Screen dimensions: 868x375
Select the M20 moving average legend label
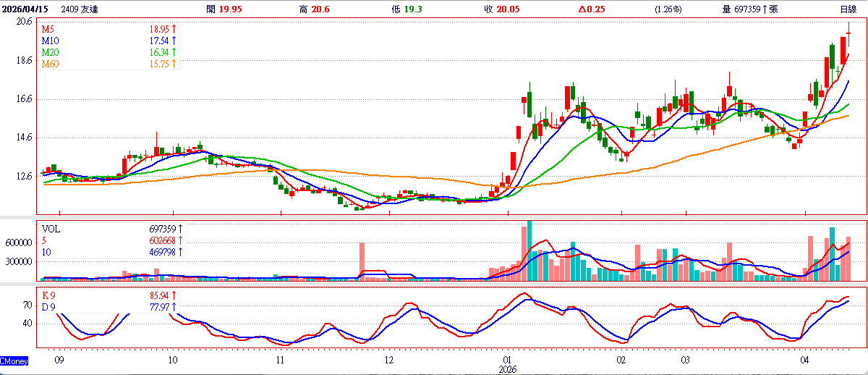click(x=50, y=53)
